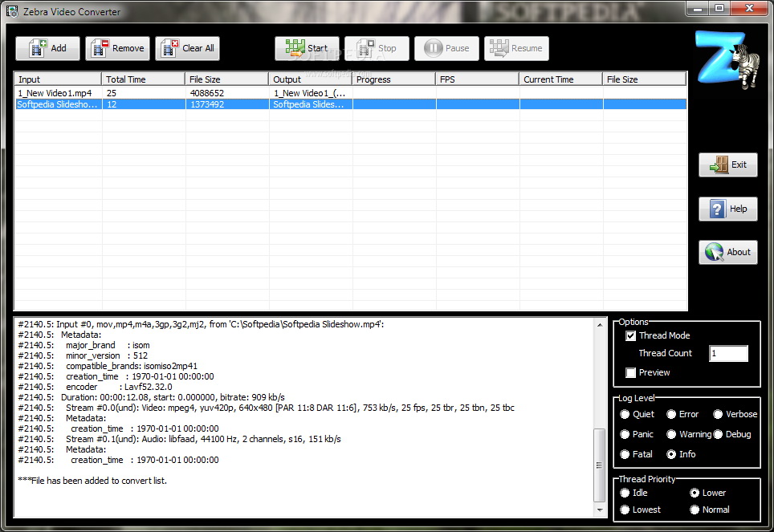Click the 'File has been added' log message
This screenshot has width=774, height=532.
point(92,481)
